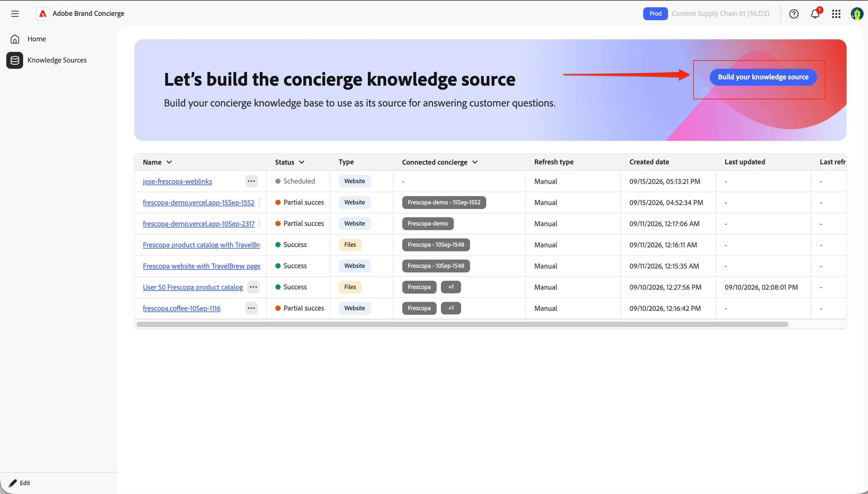Expand +1 concierges in frescopa.coffee row
This screenshot has height=494, width=868.
point(451,308)
